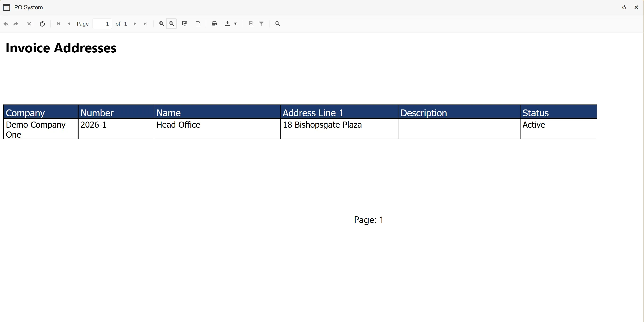
Task: Cancel report rendering with the X icon
Action: coord(29,24)
